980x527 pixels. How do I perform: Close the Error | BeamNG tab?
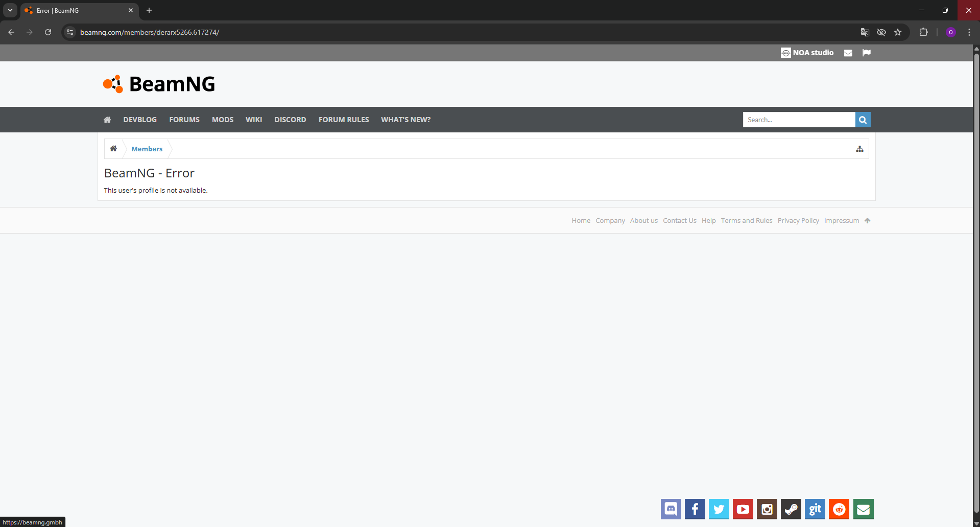pyautogui.click(x=131, y=10)
